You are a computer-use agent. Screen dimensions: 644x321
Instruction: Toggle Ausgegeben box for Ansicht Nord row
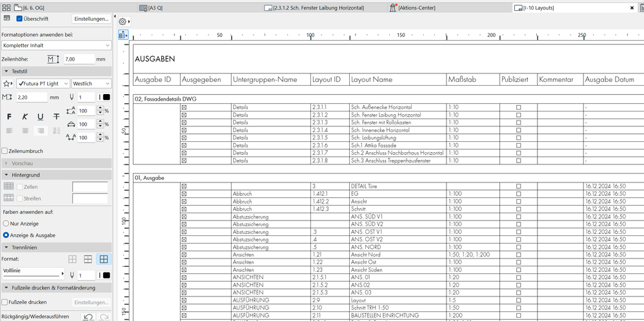(x=184, y=255)
